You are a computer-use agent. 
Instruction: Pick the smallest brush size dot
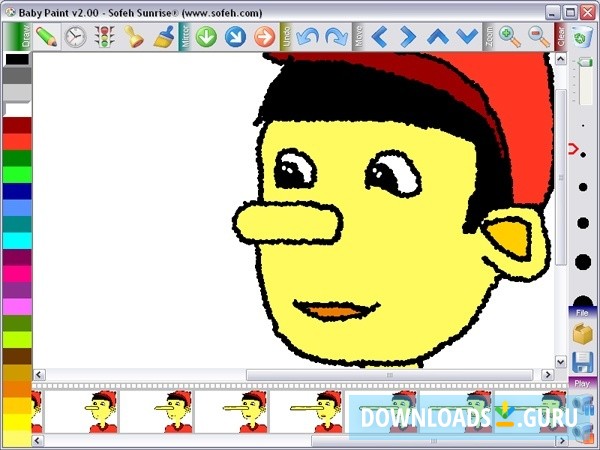[583, 126]
